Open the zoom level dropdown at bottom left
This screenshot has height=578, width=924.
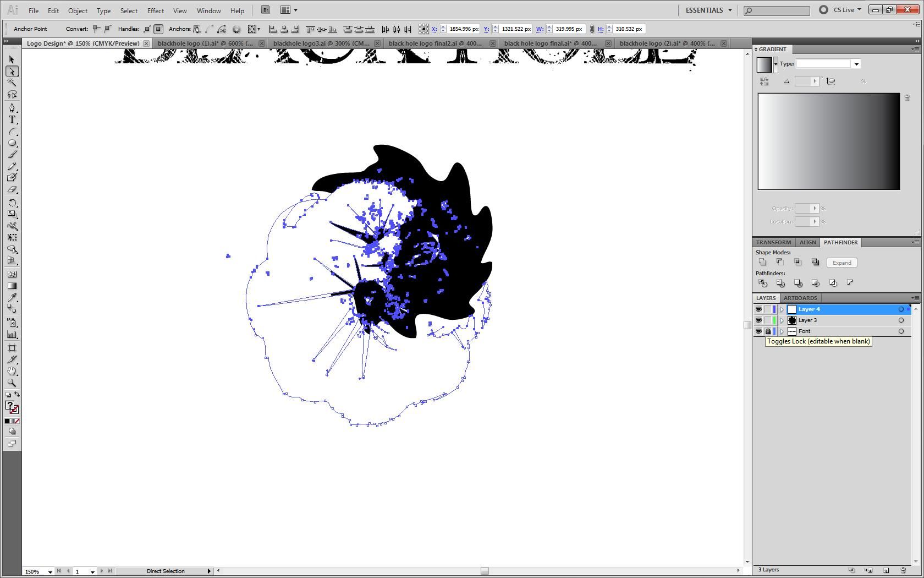click(49, 571)
